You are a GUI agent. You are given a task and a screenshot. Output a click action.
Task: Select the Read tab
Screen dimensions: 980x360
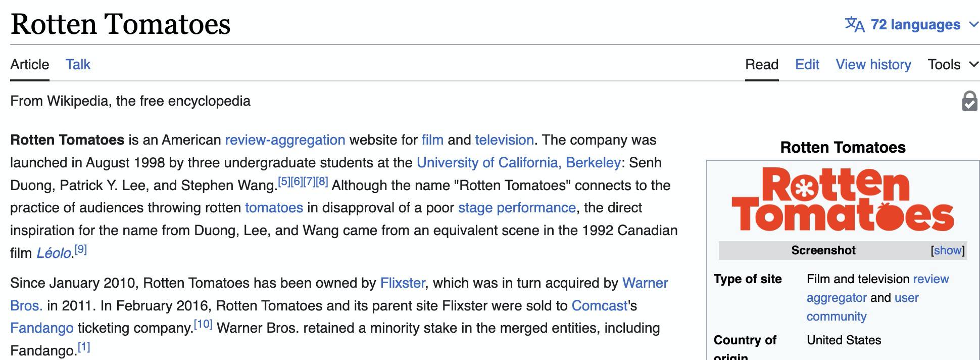761,65
